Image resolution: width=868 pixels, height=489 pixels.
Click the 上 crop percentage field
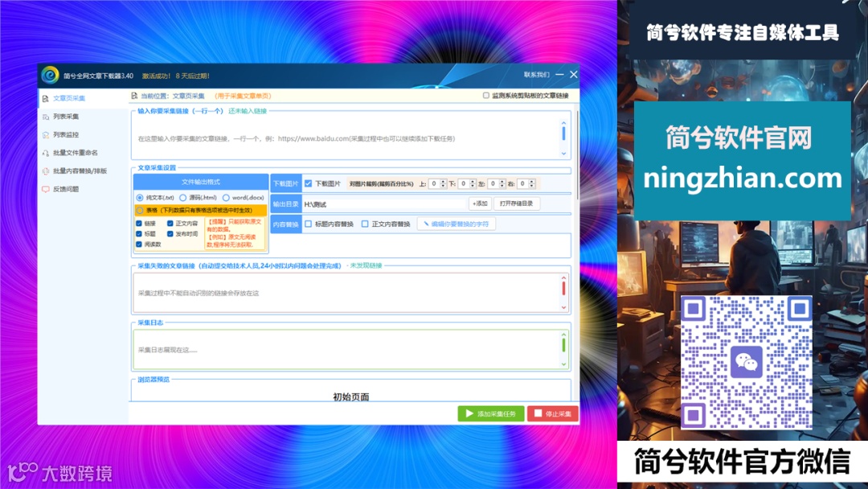pyautogui.click(x=435, y=183)
